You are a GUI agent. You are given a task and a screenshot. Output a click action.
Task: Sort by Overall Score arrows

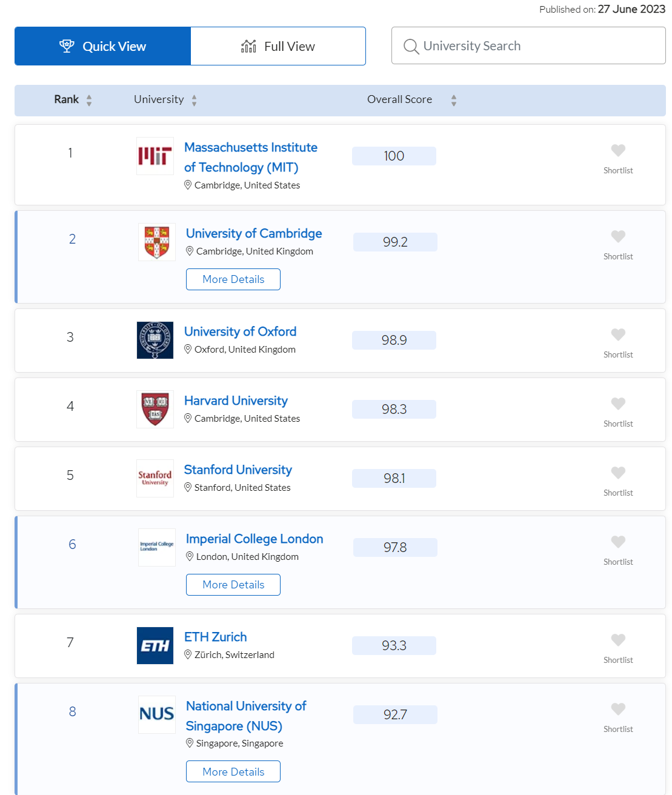[454, 101]
